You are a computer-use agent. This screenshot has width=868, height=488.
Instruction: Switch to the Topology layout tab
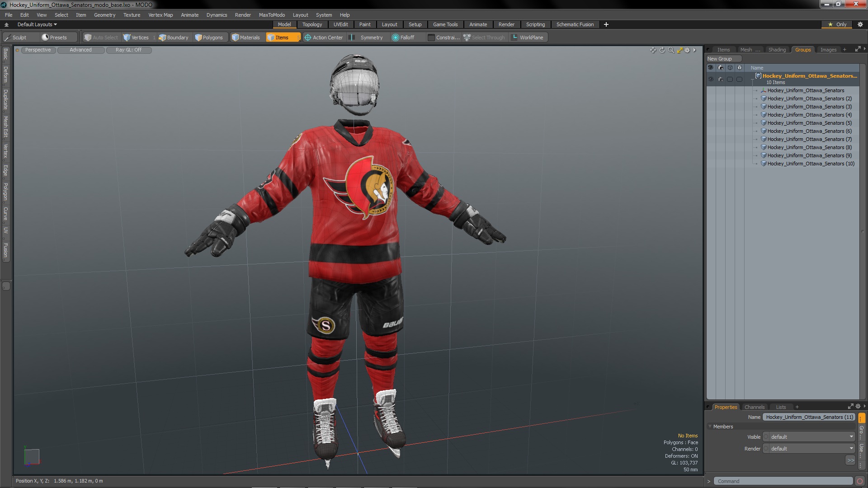(x=312, y=24)
